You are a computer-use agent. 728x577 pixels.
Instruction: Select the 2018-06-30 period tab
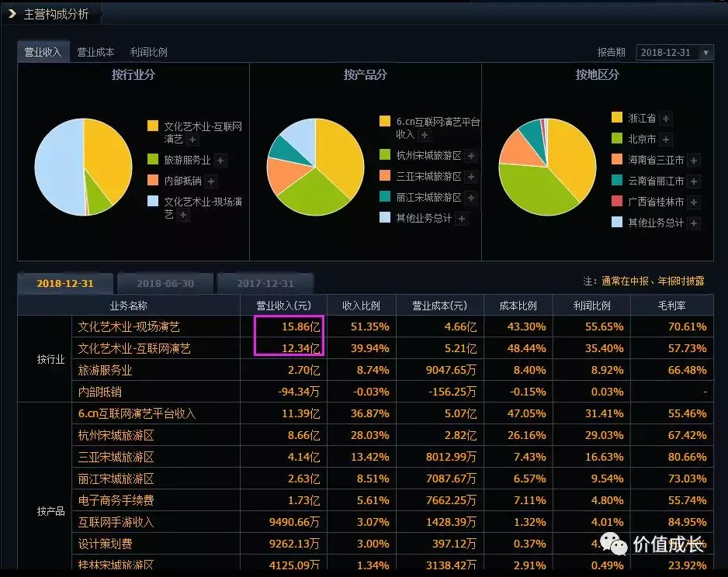(165, 283)
